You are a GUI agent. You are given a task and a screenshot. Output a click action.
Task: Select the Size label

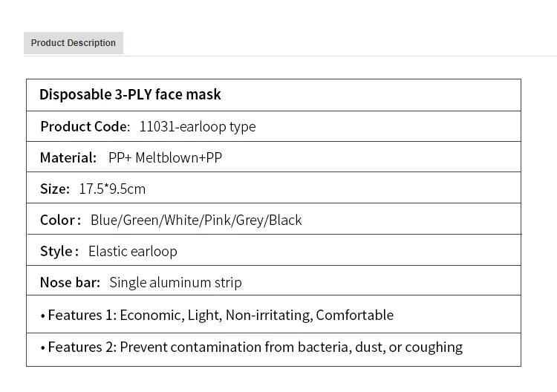click(x=54, y=189)
